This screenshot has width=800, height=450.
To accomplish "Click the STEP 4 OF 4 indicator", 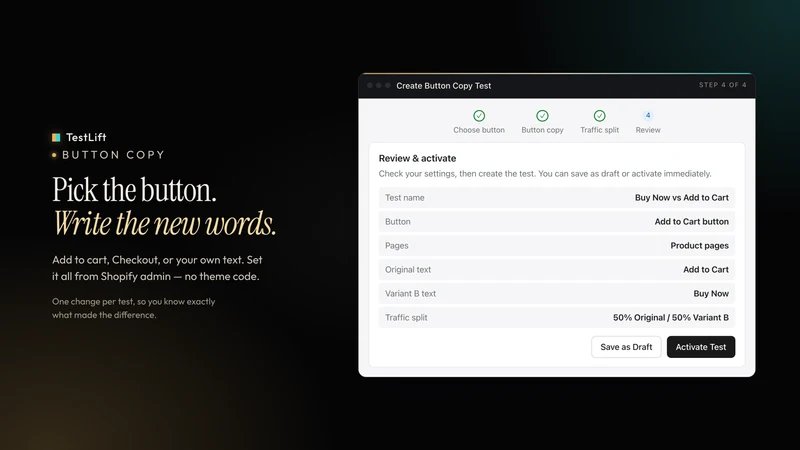I will [722, 85].
